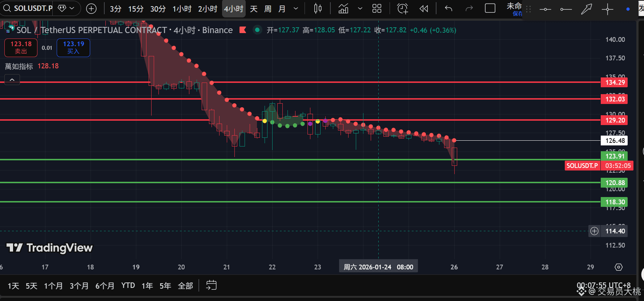644x301 pixels.
Task: Open the indicators panel icon
Action: pyautogui.click(x=343, y=8)
